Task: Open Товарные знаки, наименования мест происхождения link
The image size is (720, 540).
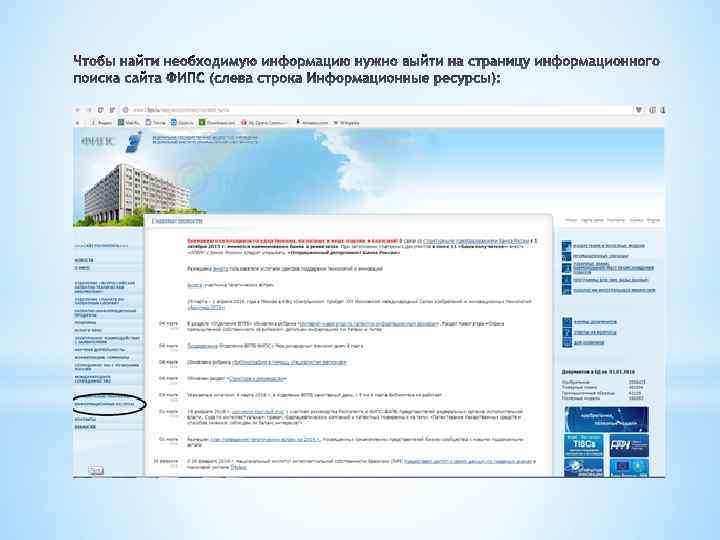Action: (x=613, y=268)
